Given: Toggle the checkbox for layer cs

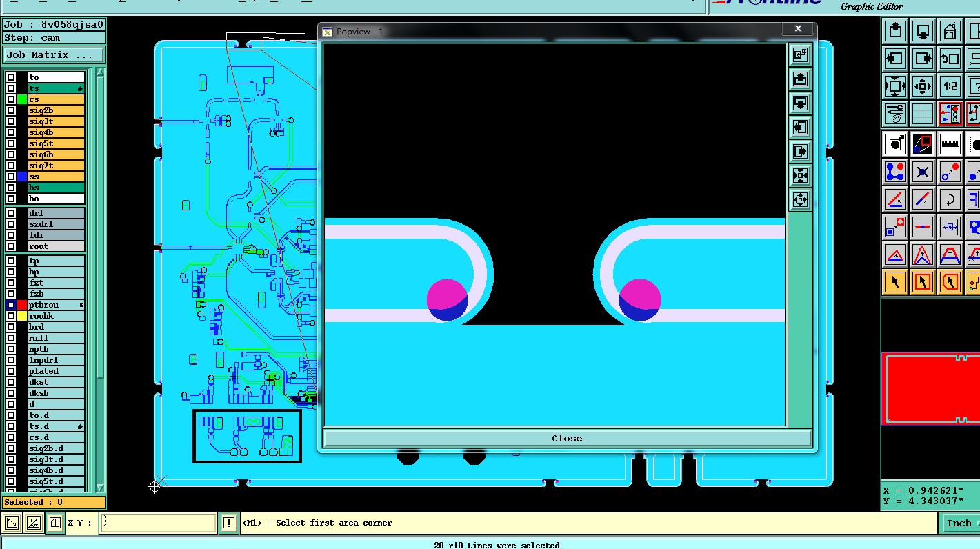Looking at the screenshot, I should [11, 99].
